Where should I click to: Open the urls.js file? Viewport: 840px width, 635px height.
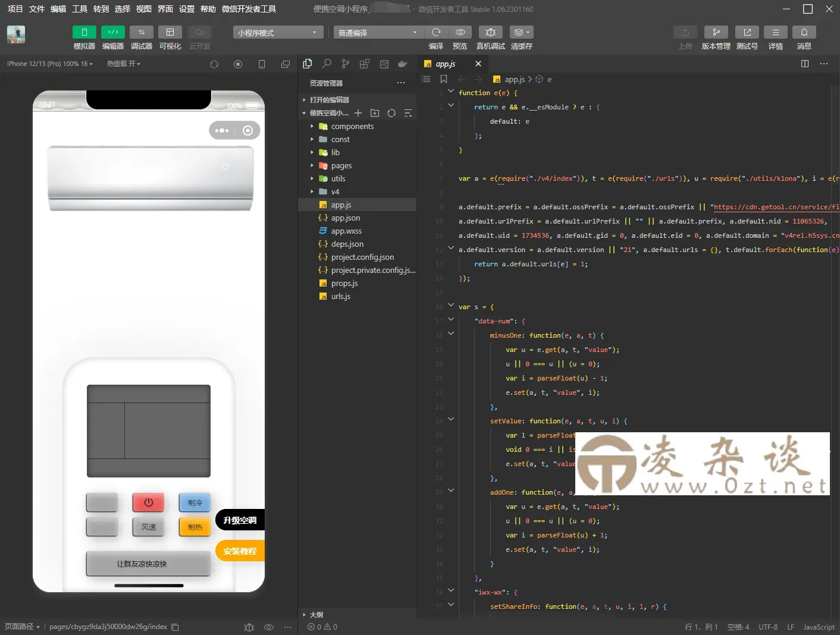357,296
